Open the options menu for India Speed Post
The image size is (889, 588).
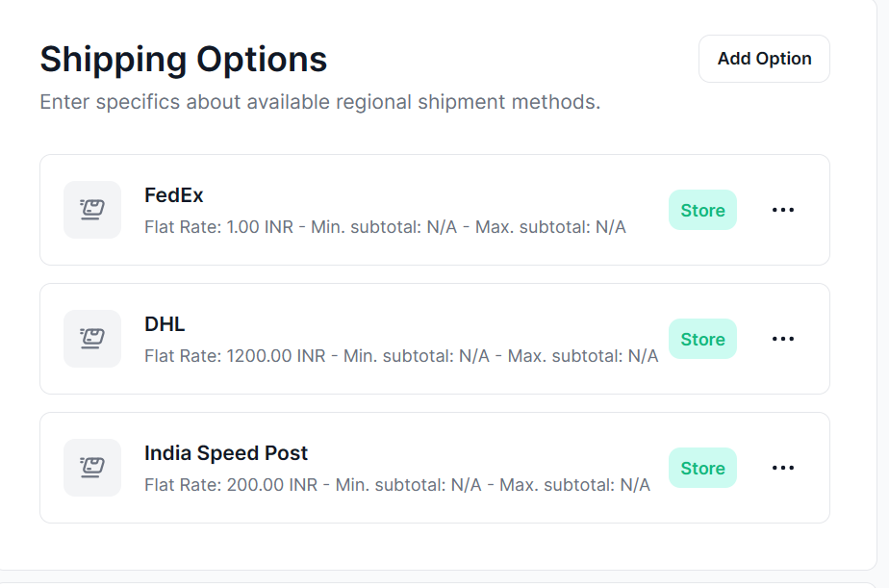tap(783, 468)
